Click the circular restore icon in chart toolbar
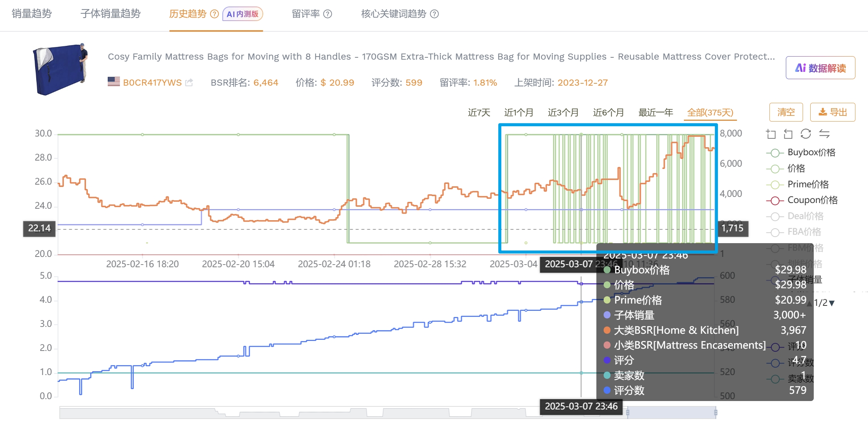Screen dimensions: 868x432 click(806, 134)
